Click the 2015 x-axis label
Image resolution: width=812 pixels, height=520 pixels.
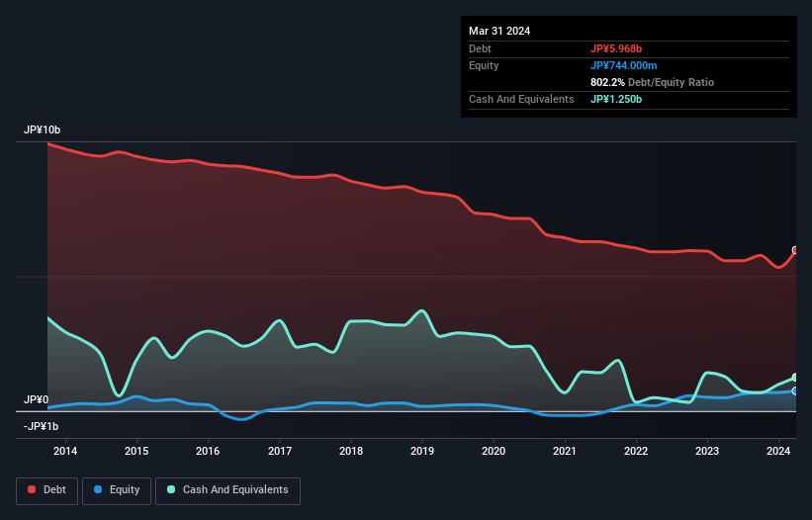point(136,451)
